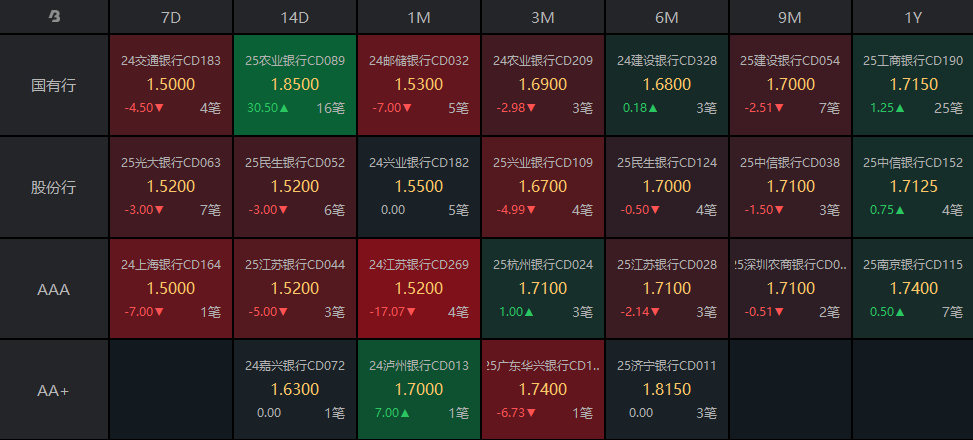Open the 24交通银行CD183 quote cell
Screen dimensions: 973x440
click(171, 85)
